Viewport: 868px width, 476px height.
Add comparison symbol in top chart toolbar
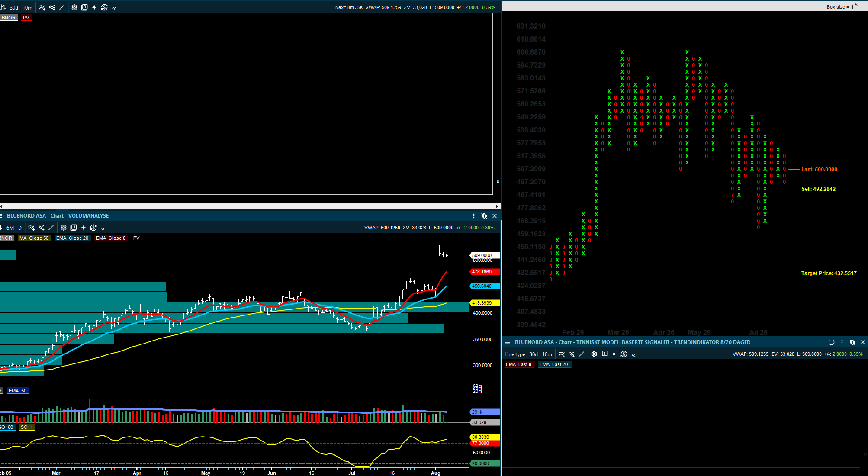coord(52,7)
